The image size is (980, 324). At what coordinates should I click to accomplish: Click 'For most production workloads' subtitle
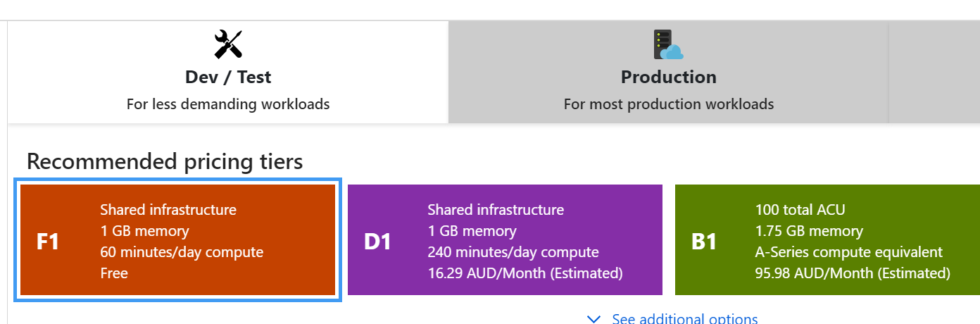[668, 104]
